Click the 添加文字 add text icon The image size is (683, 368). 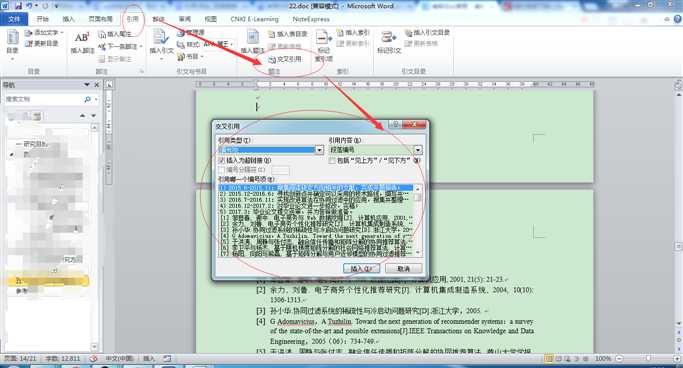(29, 33)
